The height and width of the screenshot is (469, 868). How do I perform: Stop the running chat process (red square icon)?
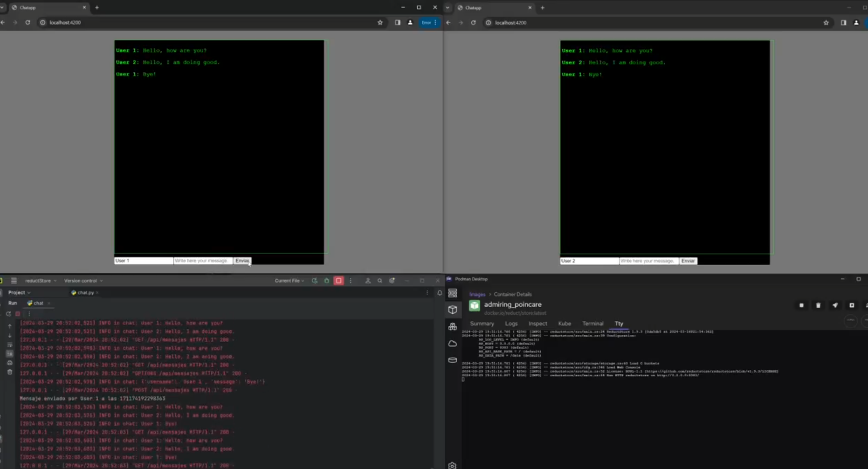coord(338,281)
